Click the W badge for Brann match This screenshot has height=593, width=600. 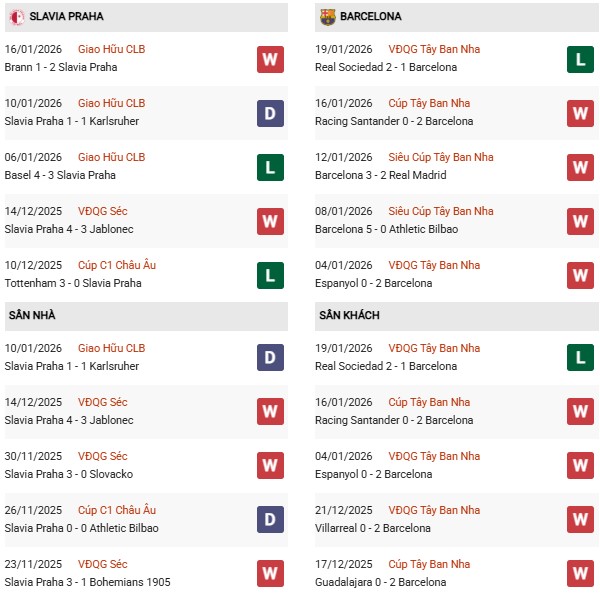pyautogui.click(x=270, y=59)
